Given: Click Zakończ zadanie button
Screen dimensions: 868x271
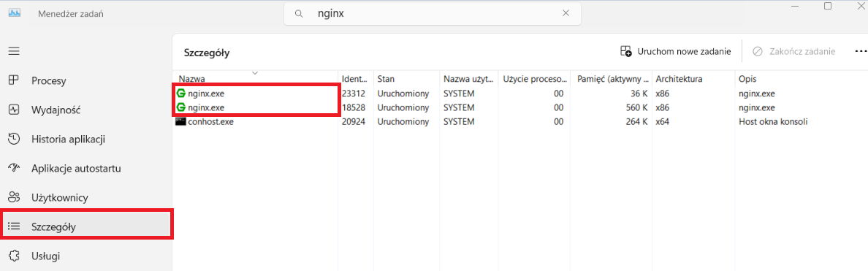Looking at the screenshot, I should 793,51.
